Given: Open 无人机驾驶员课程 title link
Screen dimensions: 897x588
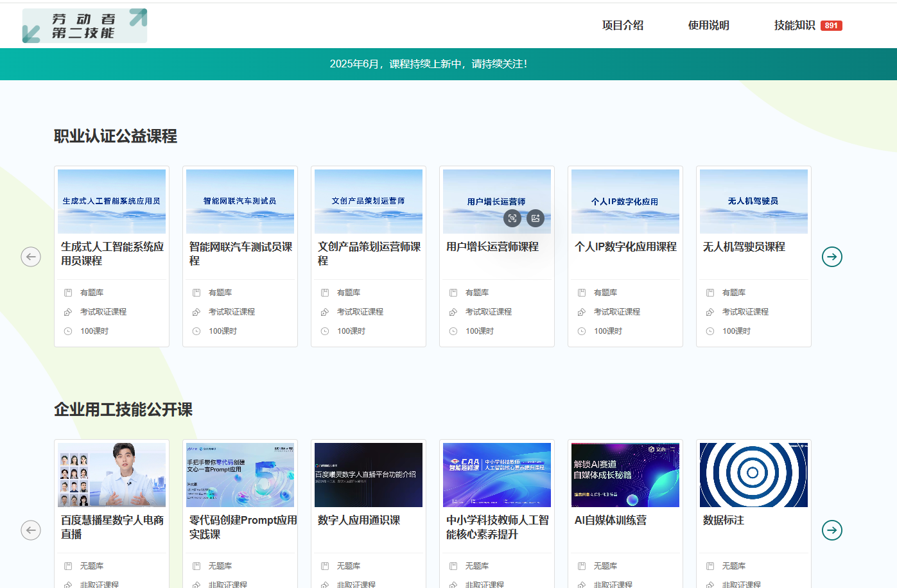Looking at the screenshot, I should coord(744,247).
